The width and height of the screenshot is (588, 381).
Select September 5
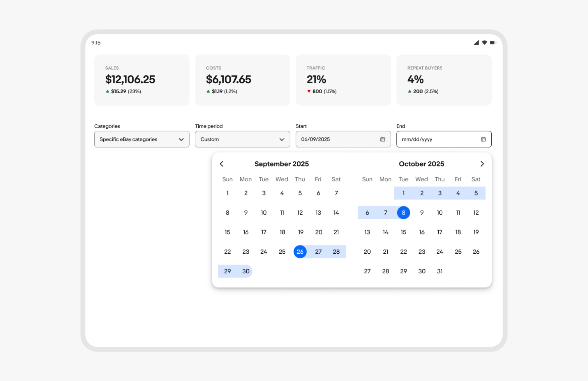pos(300,193)
